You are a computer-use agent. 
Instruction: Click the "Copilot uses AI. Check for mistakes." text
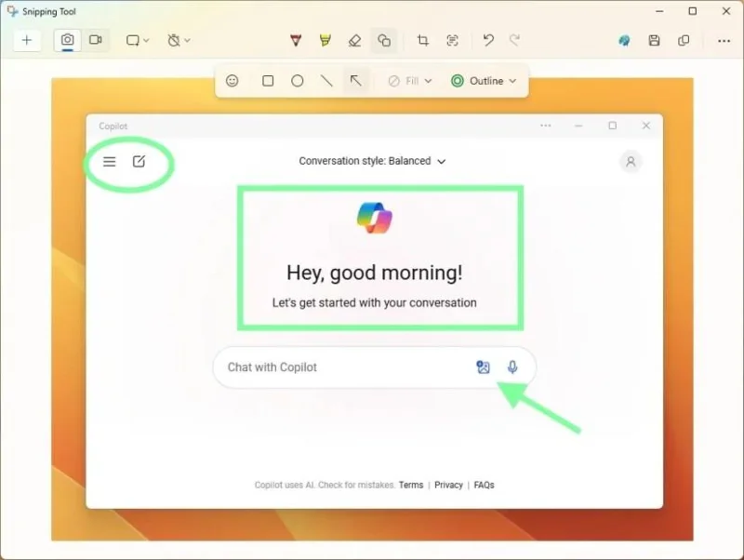coord(325,485)
